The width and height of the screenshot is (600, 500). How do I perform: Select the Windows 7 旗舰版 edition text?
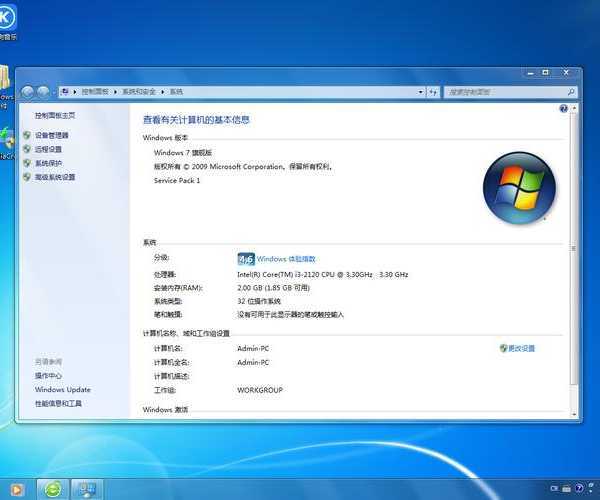183,153
